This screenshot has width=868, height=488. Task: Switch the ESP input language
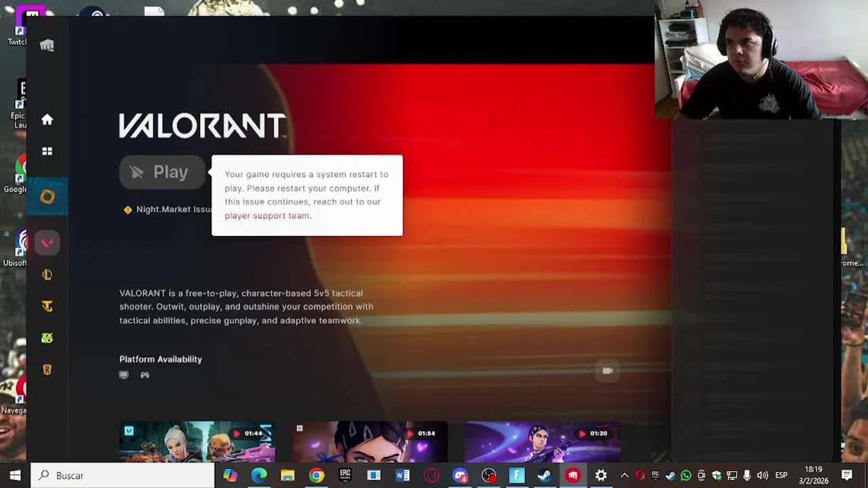781,475
